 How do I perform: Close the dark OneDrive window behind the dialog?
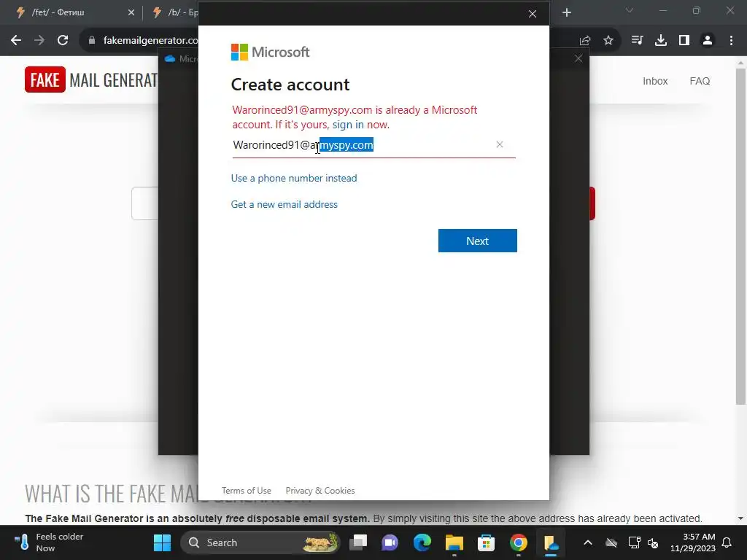tap(578, 58)
